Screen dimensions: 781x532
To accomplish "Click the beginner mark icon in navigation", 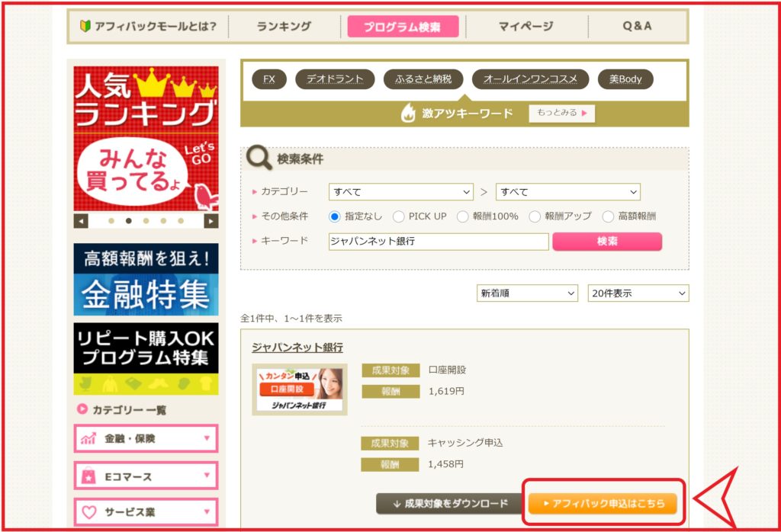I will click(85, 26).
